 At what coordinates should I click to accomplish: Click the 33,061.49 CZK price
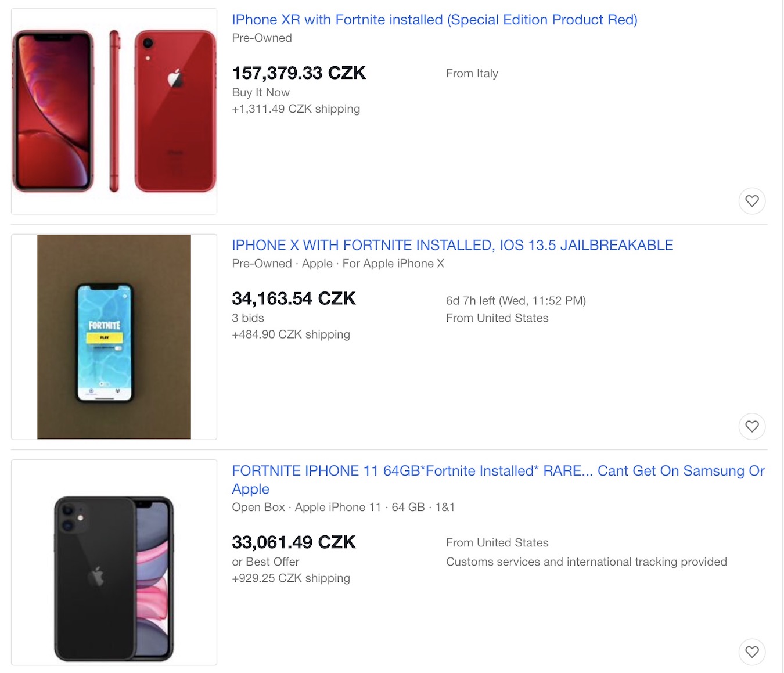(294, 542)
